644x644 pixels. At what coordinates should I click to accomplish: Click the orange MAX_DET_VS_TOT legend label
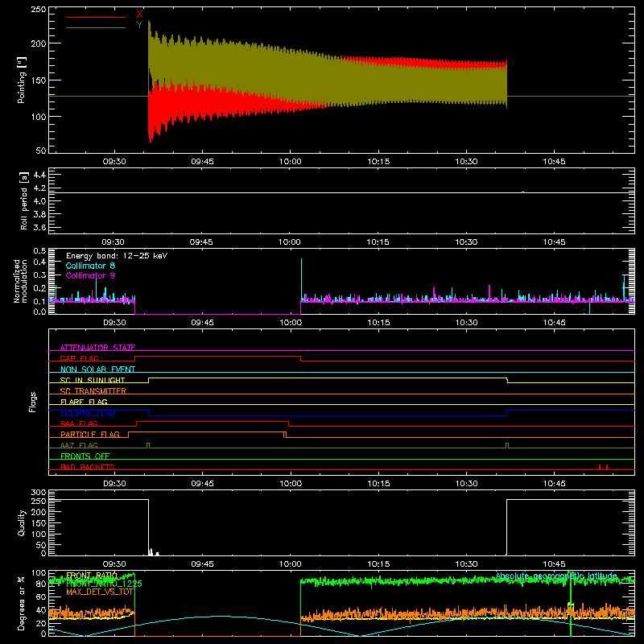99,592
